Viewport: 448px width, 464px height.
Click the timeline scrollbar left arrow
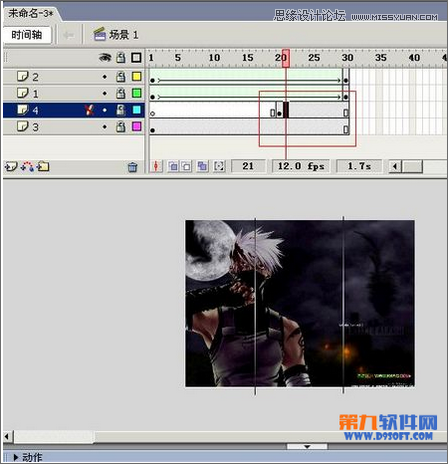point(395,166)
